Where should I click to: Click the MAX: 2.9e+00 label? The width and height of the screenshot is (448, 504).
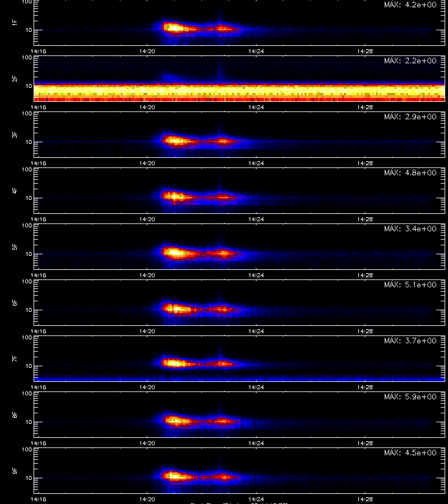(410, 116)
